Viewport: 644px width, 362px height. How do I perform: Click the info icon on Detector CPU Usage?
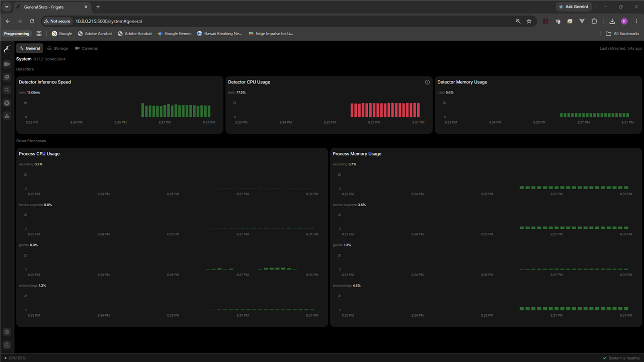pos(427,82)
